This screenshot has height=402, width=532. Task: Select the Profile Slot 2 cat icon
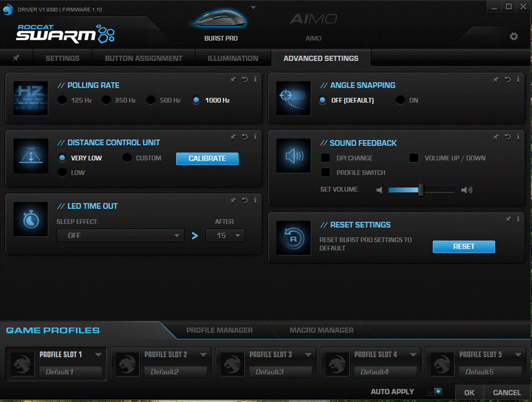point(127,364)
